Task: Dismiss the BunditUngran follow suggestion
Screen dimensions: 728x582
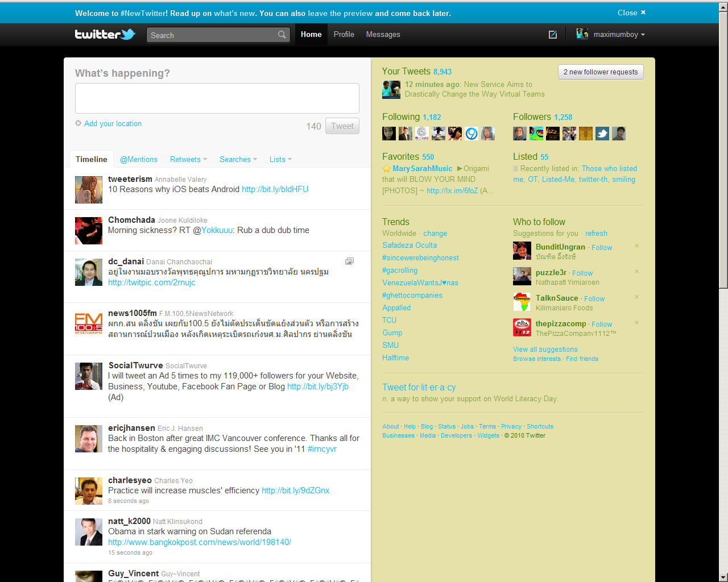Action: pos(636,246)
